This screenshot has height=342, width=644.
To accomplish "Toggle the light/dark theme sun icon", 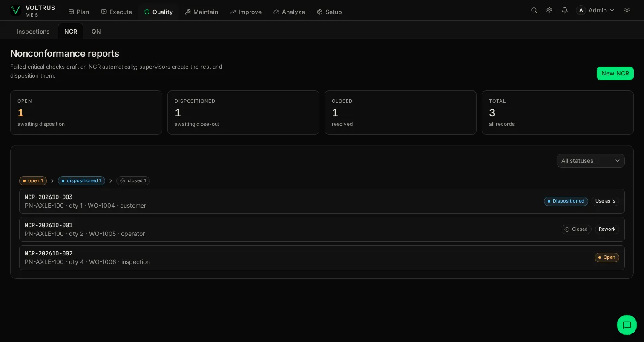I will [627, 10].
